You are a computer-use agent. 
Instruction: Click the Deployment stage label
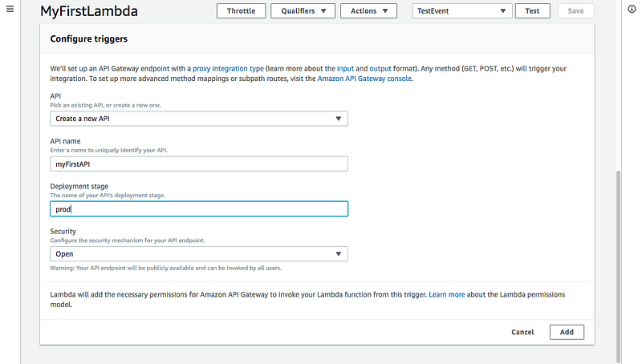79,186
